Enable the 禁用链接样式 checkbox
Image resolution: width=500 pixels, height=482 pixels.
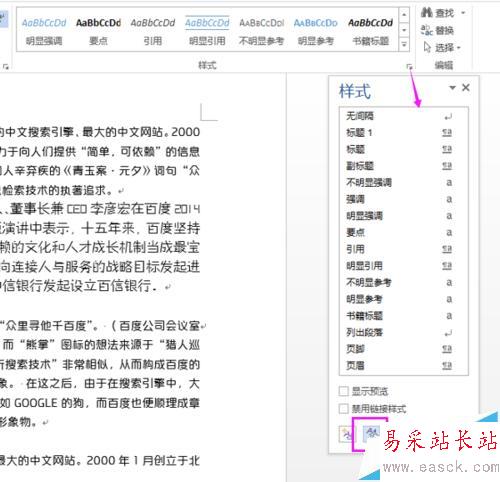[x=343, y=408]
